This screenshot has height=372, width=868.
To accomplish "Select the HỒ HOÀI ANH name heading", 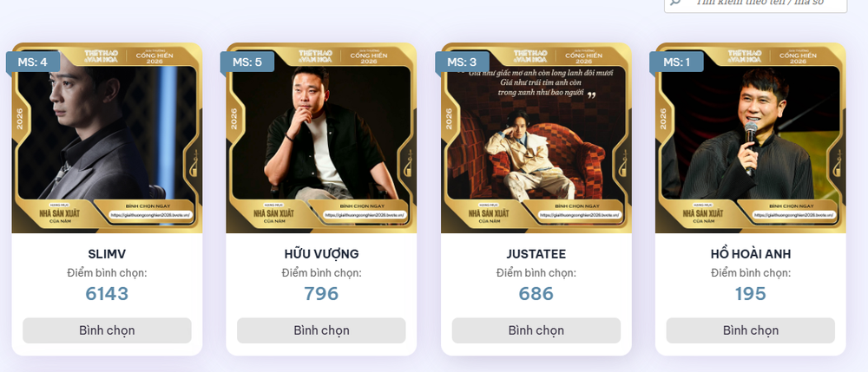I will point(750,254).
